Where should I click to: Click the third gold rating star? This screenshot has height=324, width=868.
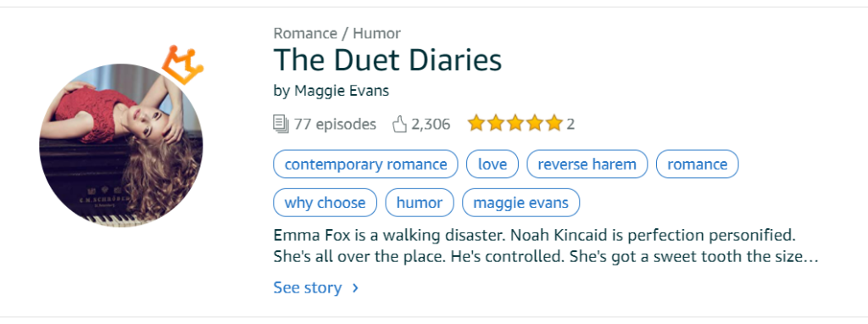515,124
